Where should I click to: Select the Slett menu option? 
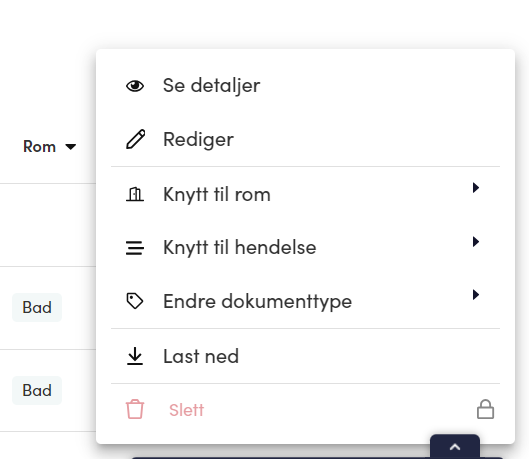(x=305, y=410)
